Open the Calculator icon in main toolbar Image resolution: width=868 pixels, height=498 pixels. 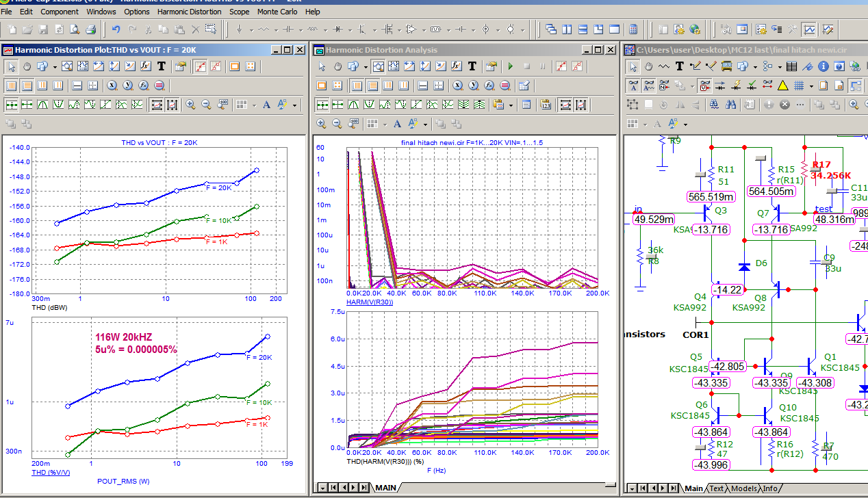click(x=633, y=29)
